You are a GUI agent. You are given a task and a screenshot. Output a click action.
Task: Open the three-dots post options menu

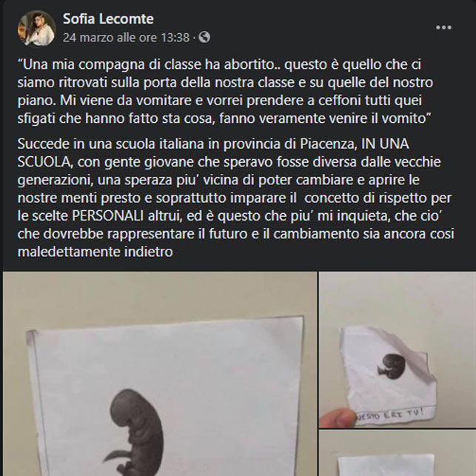(443, 27)
